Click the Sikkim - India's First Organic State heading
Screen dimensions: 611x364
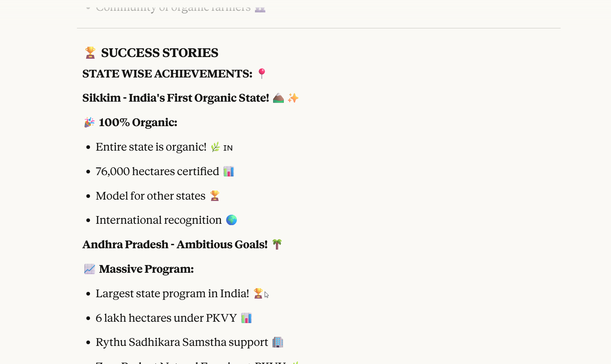click(x=176, y=98)
